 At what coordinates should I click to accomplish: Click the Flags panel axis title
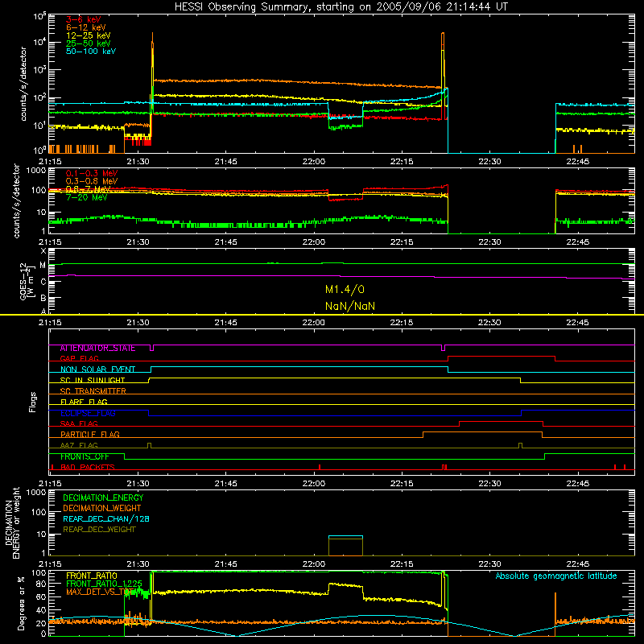tap(33, 402)
